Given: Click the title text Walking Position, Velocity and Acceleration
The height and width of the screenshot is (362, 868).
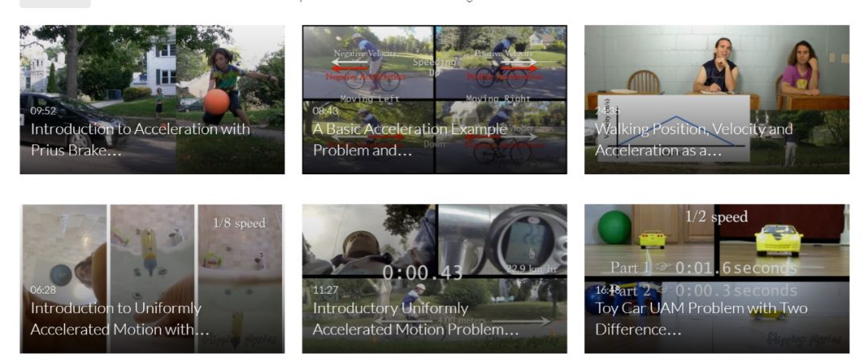Looking at the screenshot, I should [x=694, y=140].
